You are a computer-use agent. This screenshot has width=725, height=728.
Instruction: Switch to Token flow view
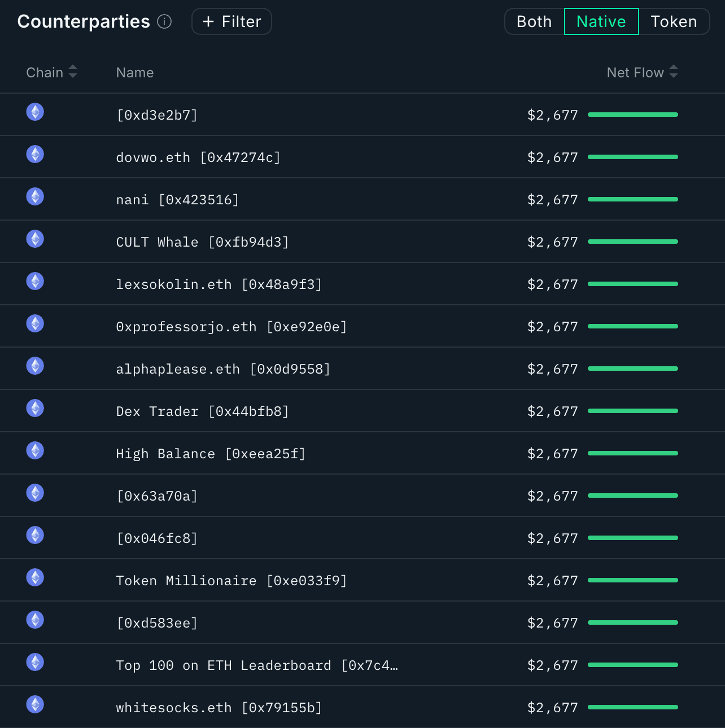pos(674,21)
